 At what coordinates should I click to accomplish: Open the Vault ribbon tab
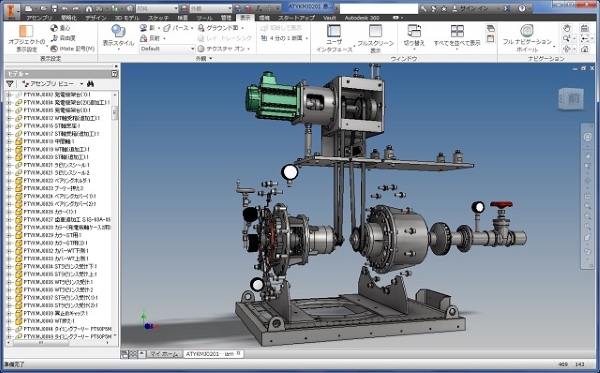coord(329,18)
